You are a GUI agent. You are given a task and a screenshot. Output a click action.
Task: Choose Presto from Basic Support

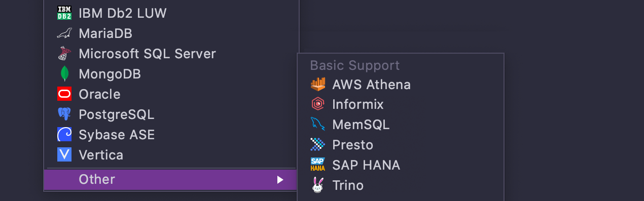click(x=401, y=145)
